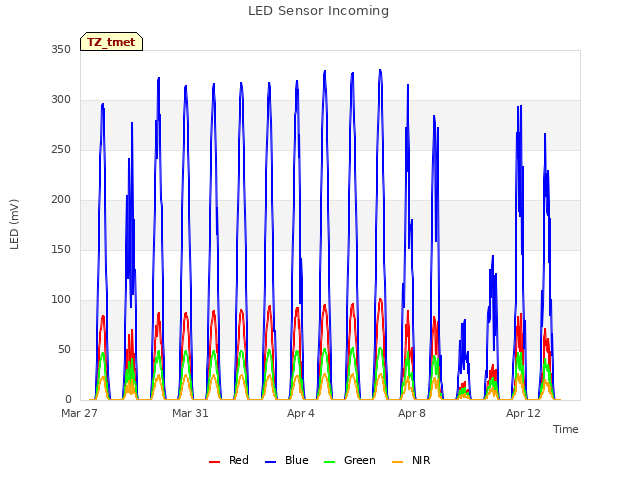Screen dimensions: 640x480
Task: Select the chart title LED Sensor Incoming
Action: pyautogui.click(x=318, y=11)
